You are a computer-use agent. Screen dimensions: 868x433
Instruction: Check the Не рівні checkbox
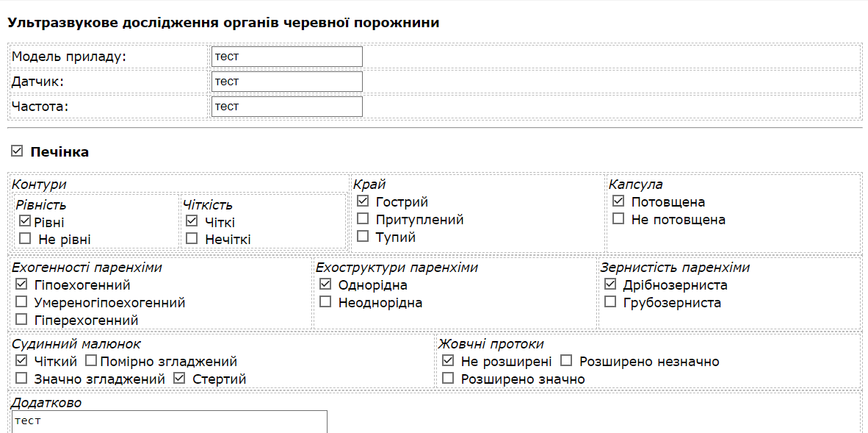point(25,238)
